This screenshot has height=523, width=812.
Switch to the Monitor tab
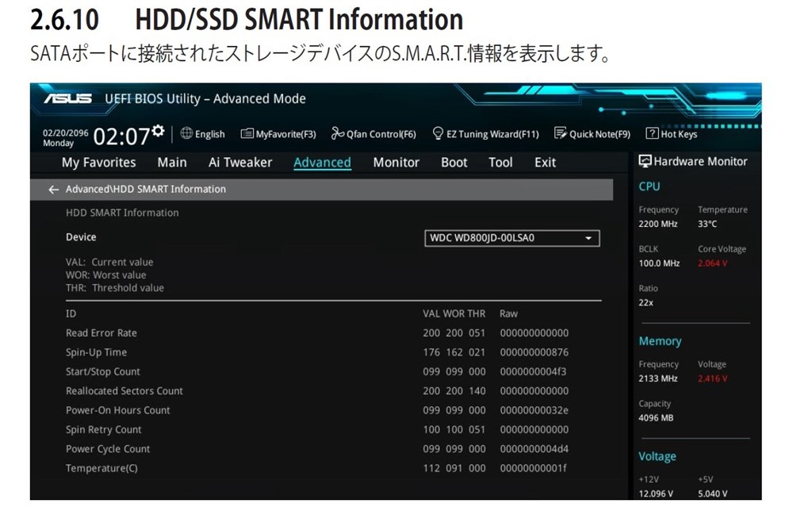(x=396, y=162)
